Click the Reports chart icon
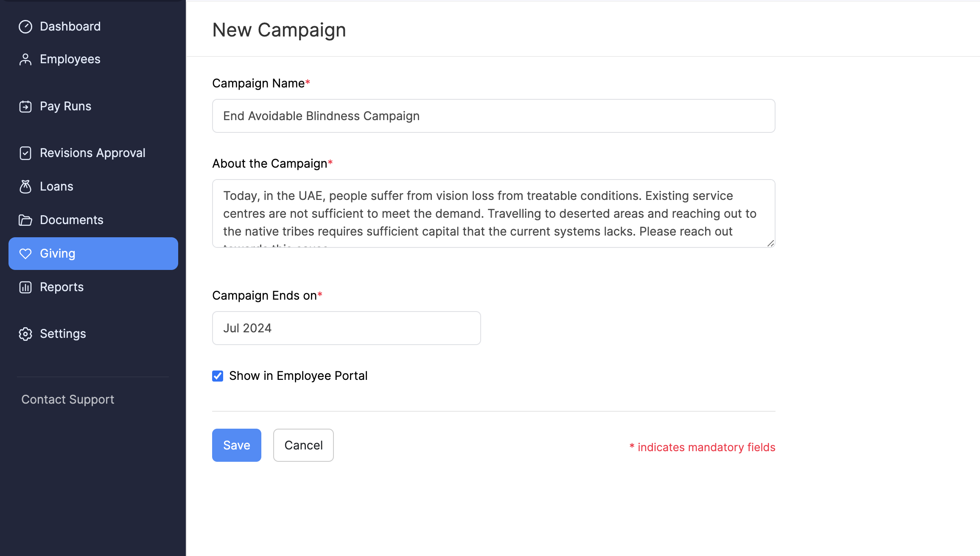Viewport: 980px width, 556px height. pyautogui.click(x=25, y=287)
